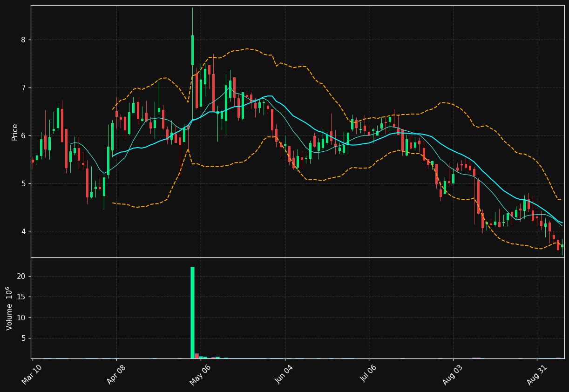569x392 pixels.
Task: Click the 'Aug 31' date label
Action: coord(537,374)
